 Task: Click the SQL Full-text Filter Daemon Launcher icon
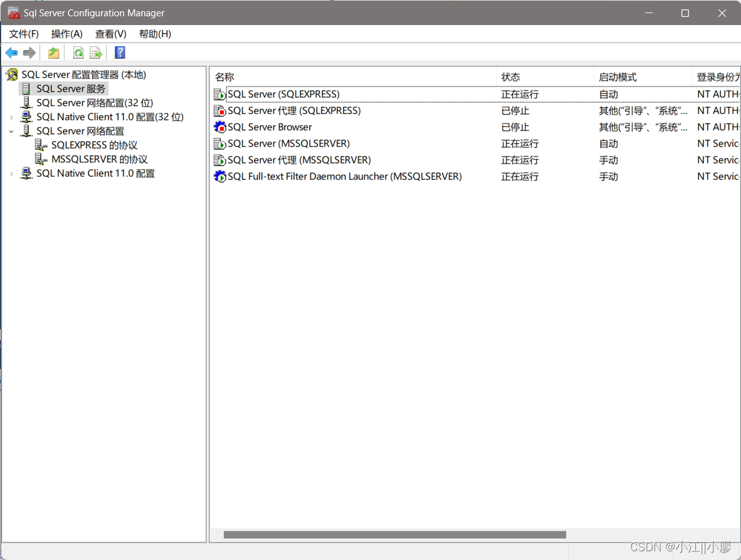(220, 176)
